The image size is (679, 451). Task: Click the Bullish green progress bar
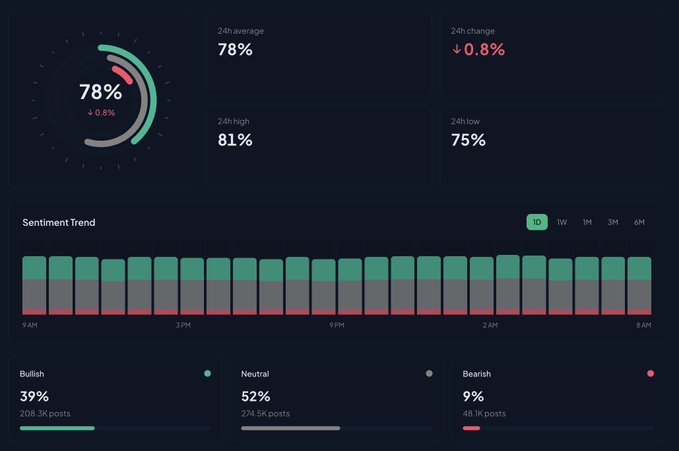point(57,428)
